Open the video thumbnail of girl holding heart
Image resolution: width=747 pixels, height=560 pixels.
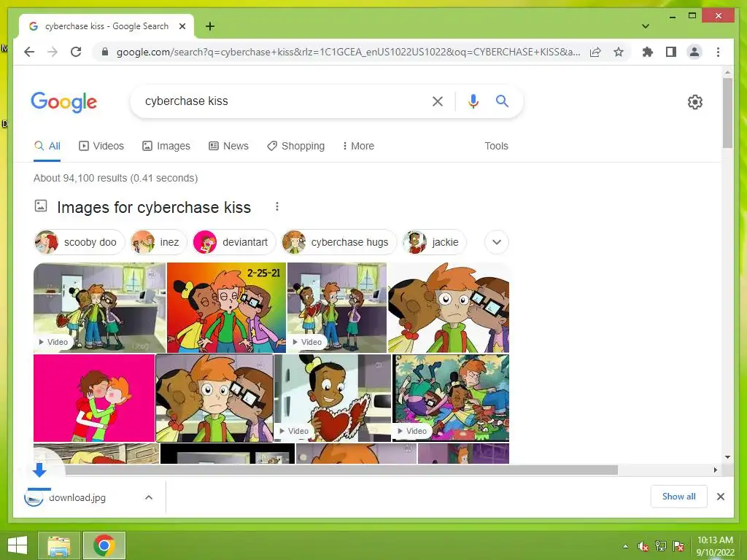tap(333, 398)
